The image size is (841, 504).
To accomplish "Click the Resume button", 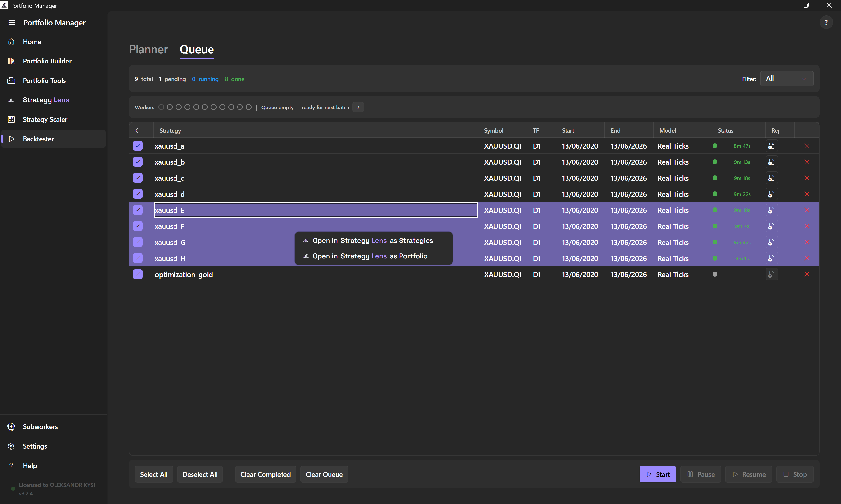I will (749, 474).
